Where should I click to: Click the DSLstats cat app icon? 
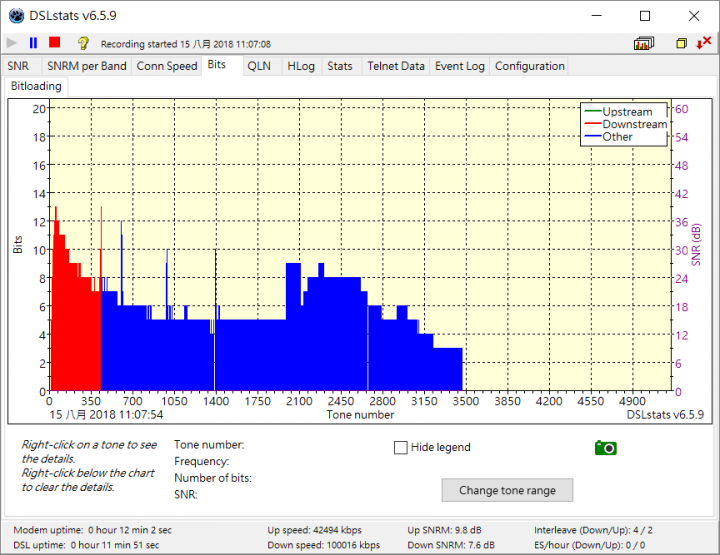[x=17, y=16]
